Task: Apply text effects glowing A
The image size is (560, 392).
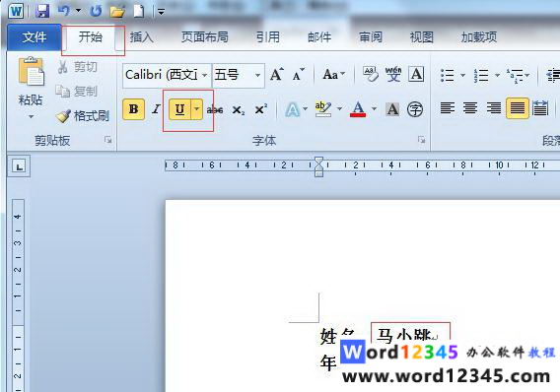Action: [292, 109]
